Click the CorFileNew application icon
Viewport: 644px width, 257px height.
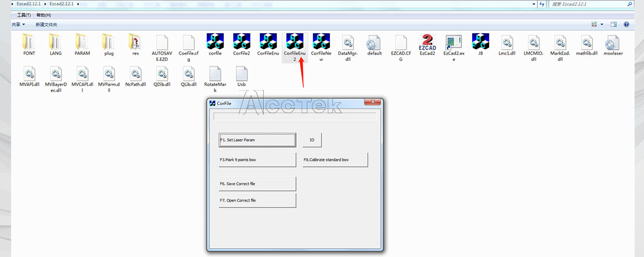[321, 43]
